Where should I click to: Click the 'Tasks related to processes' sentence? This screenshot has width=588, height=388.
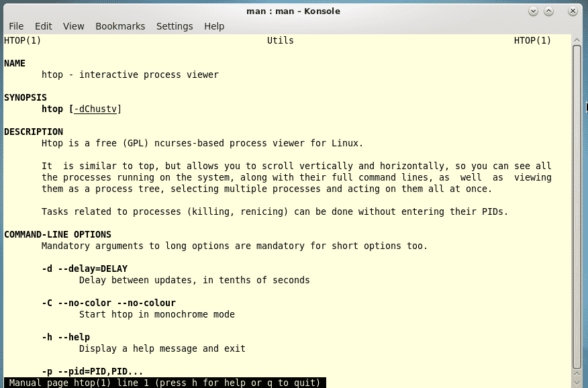click(x=275, y=212)
